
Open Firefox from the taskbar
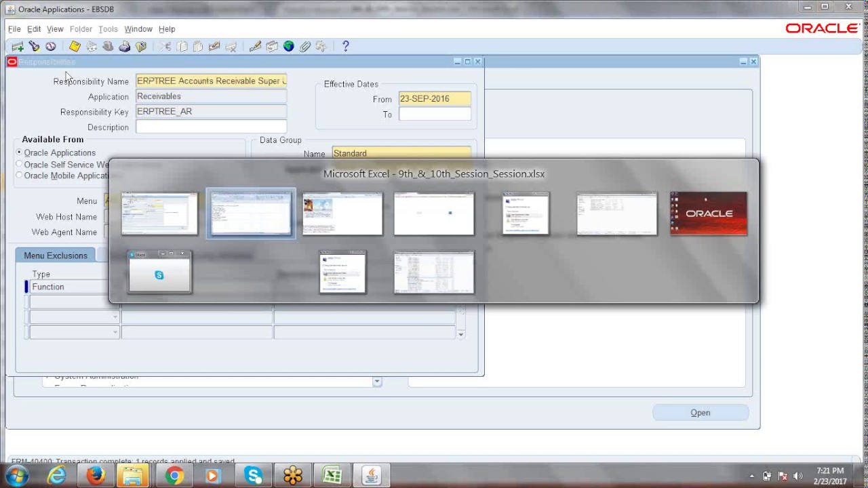tap(96, 476)
